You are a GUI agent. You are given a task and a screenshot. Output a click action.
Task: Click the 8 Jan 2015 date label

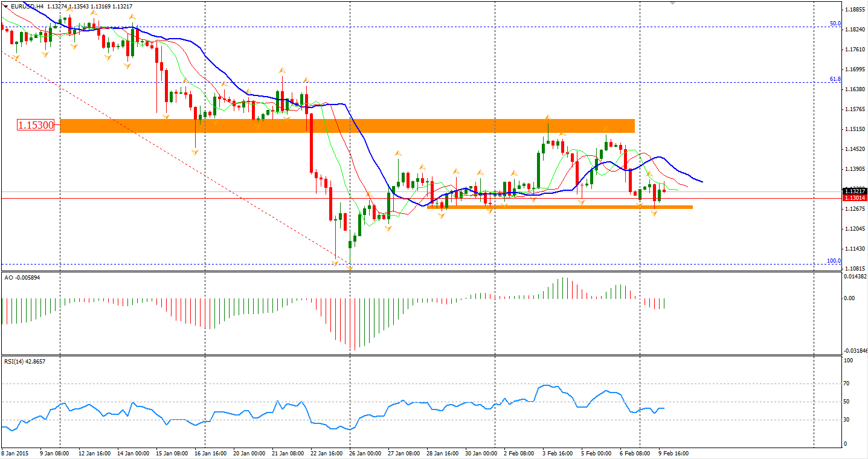coord(15,452)
